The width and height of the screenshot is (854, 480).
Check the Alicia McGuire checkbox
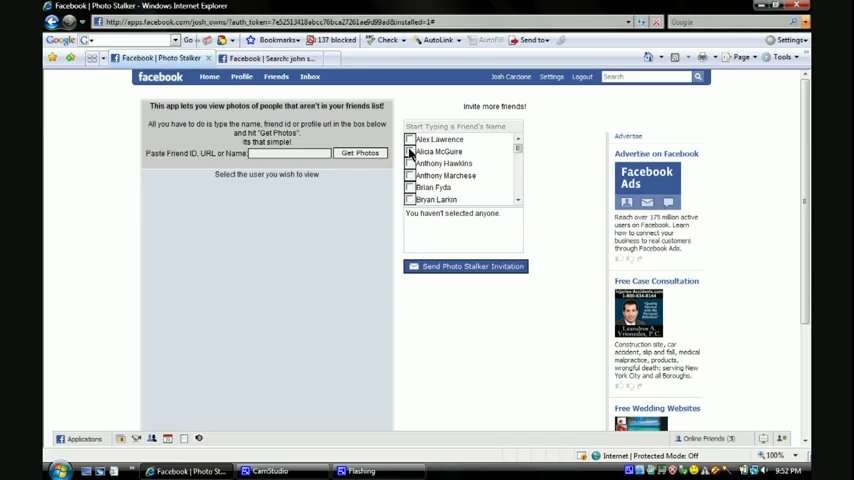click(410, 151)
